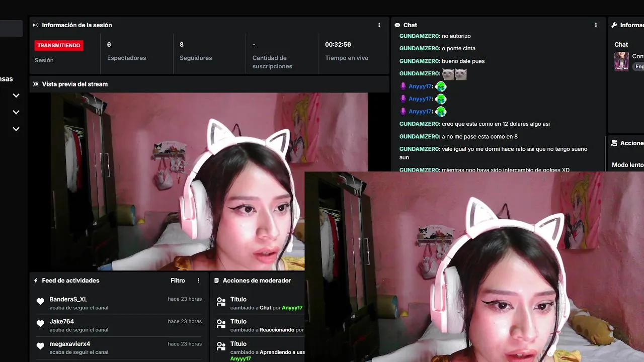Click the broadcast icon beside Información de la sesión

36,25
